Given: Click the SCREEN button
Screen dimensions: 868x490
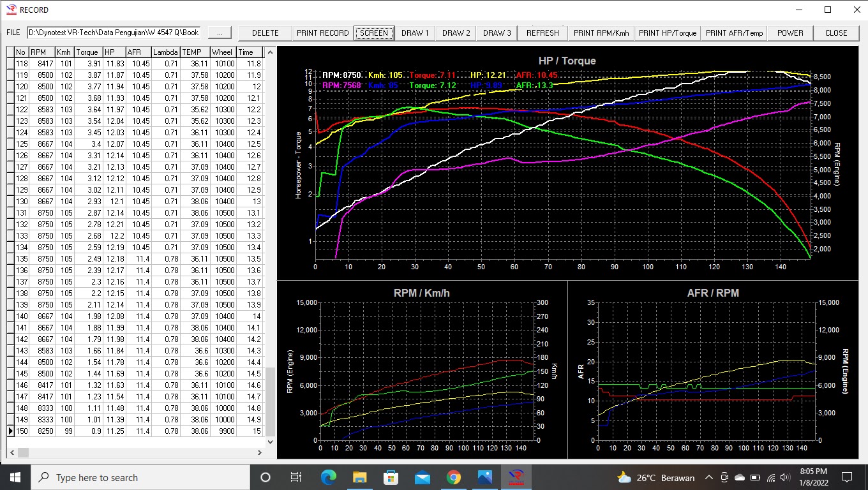Looking at the screenshot, I should 374,33.
